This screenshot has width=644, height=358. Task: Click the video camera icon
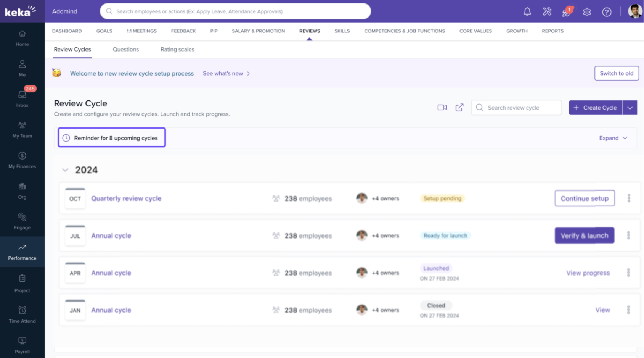click(442, 108)
